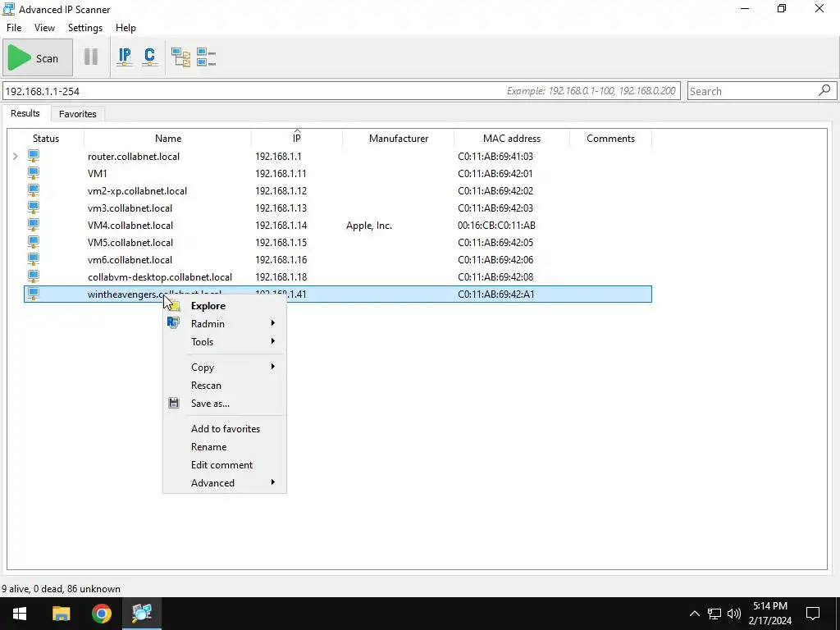
Task: Click the computer icon for vm3.collabnet.local
Action: (33, 208)
